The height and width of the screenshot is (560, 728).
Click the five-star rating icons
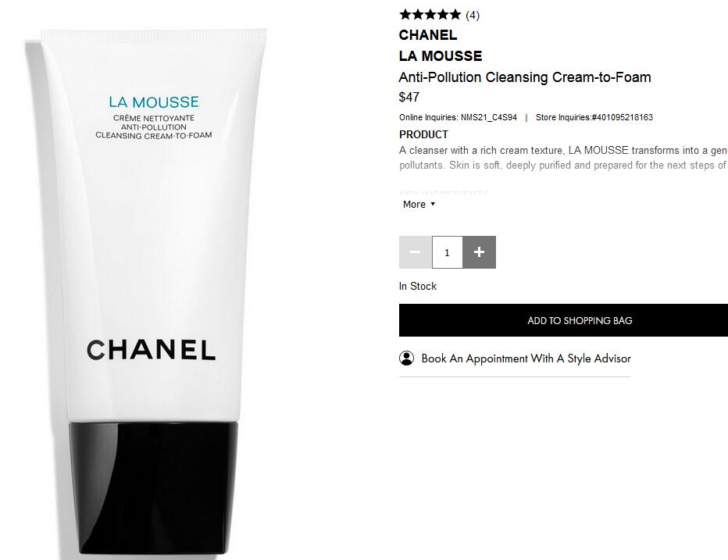(430, 15)
